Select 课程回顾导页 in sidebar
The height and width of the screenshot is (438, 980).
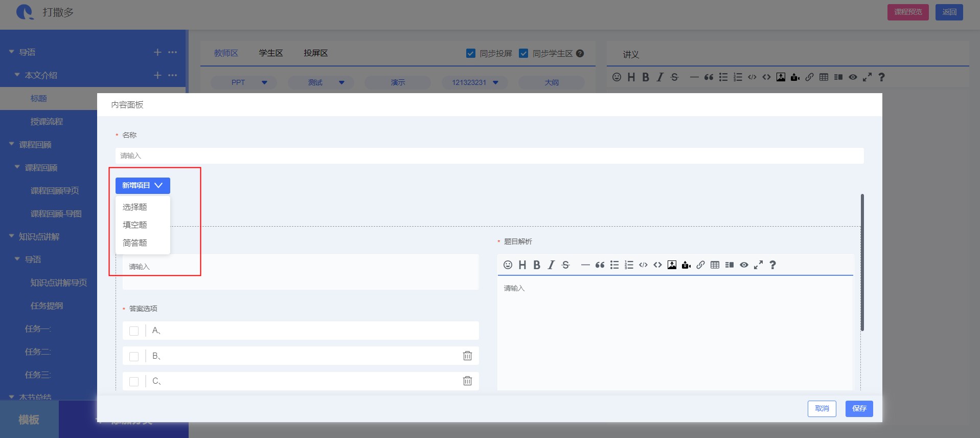(x=55, y=190)
